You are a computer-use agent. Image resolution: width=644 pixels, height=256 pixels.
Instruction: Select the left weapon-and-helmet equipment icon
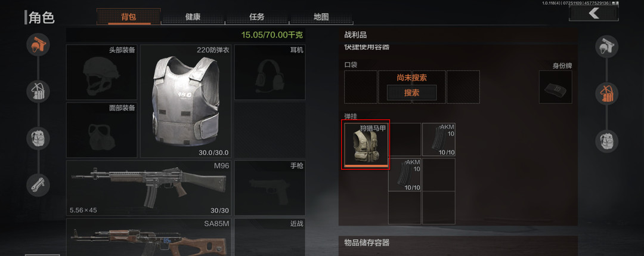tap(38, 44)
